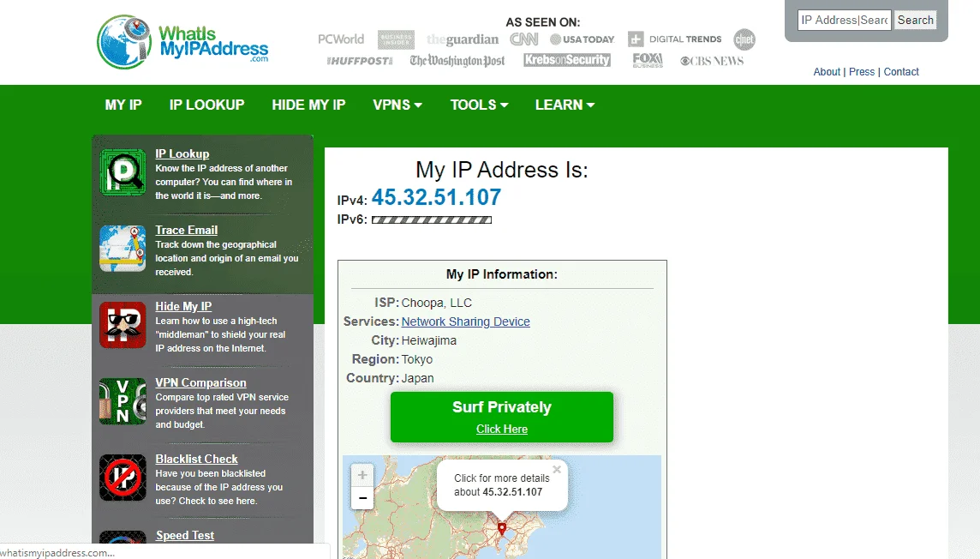Close the map popup bubble
The height and width of the screenshot is (559, 980).
click(557, 469)
